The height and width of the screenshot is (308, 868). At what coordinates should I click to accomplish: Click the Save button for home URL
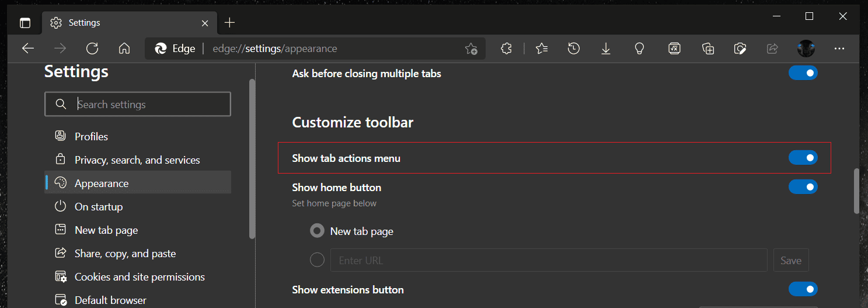(x=791, y=260)
